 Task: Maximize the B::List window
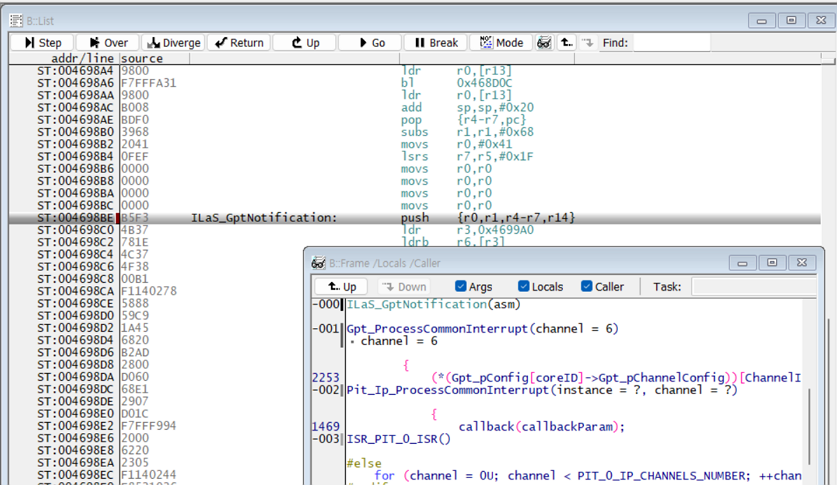click(x=791, y=20)
